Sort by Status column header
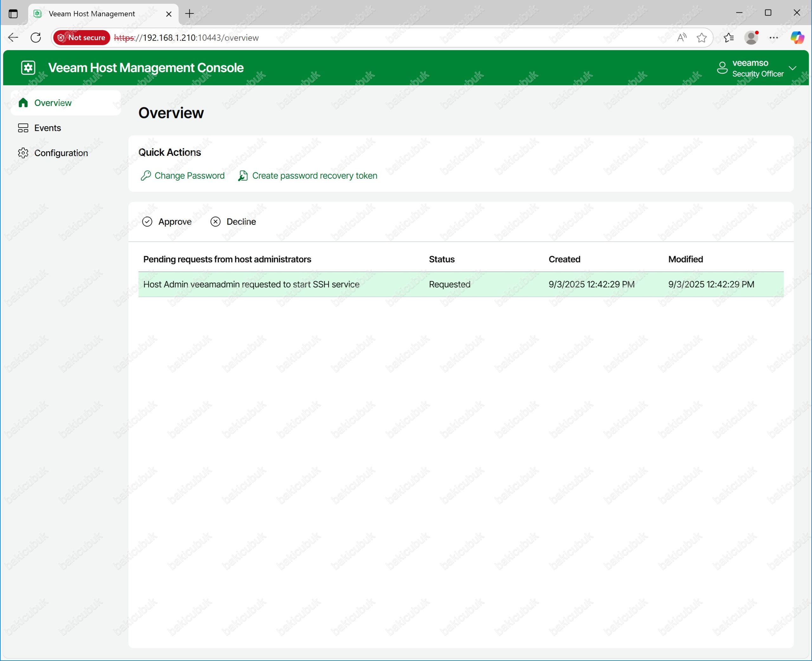 coord(442,259)
